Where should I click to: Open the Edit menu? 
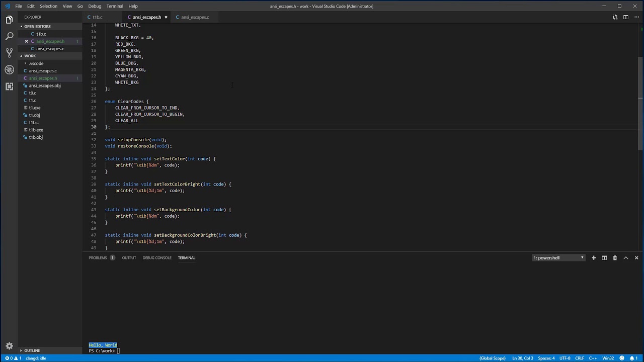pyautogui.click(x=31, y=6)
